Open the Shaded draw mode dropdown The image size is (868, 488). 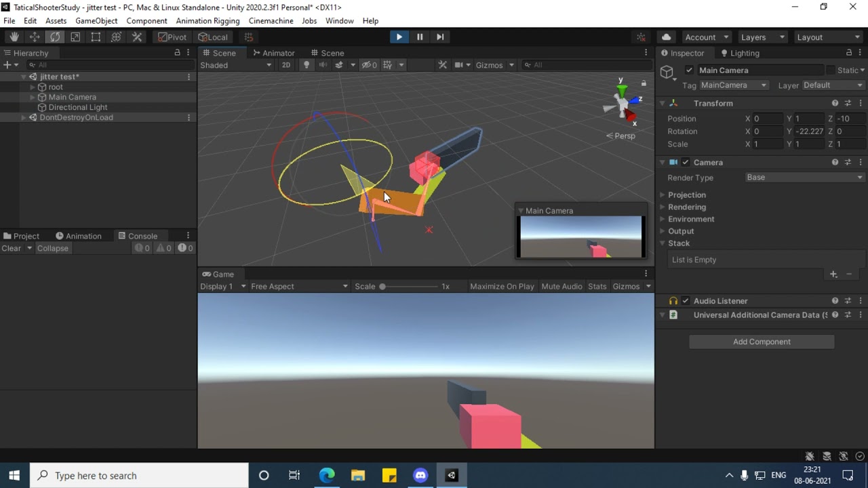click(x=236, y=65)
